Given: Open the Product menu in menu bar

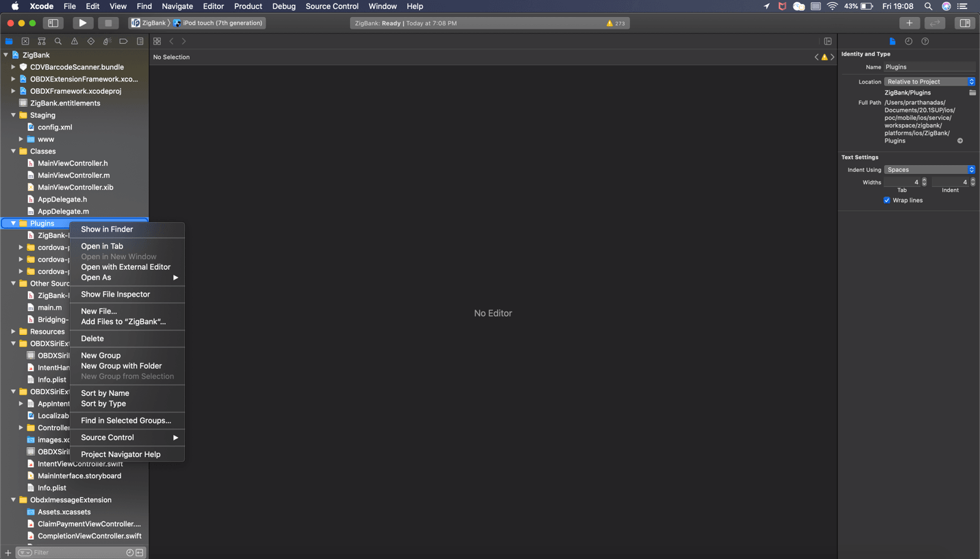Looking at the screenshot, I should point(248,6).
